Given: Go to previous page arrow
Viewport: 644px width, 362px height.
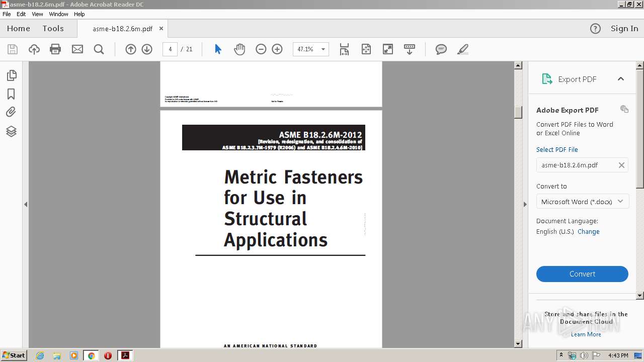Looking at the screenshot, I should click(131, 49).
